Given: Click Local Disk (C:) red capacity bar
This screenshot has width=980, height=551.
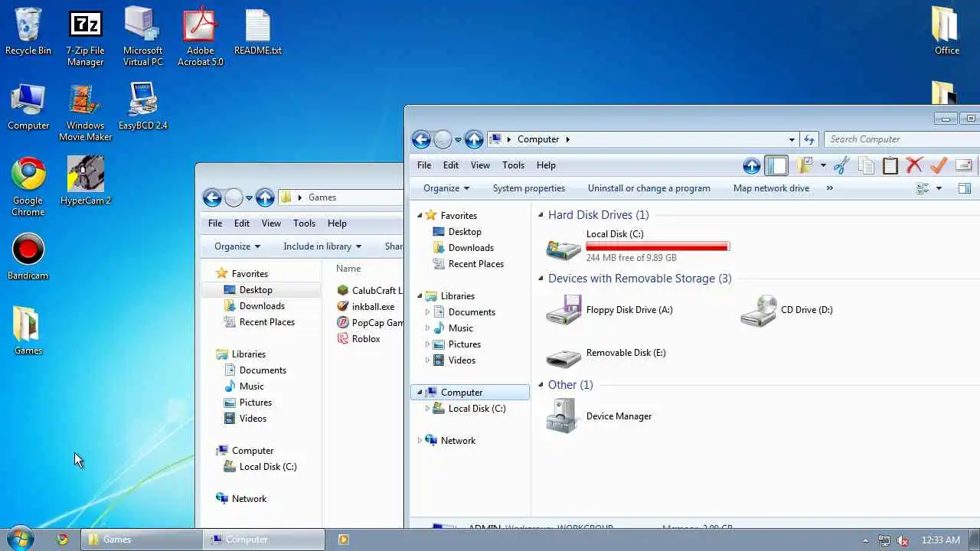Looking at the screenshot, I should [x=658, y=246].
